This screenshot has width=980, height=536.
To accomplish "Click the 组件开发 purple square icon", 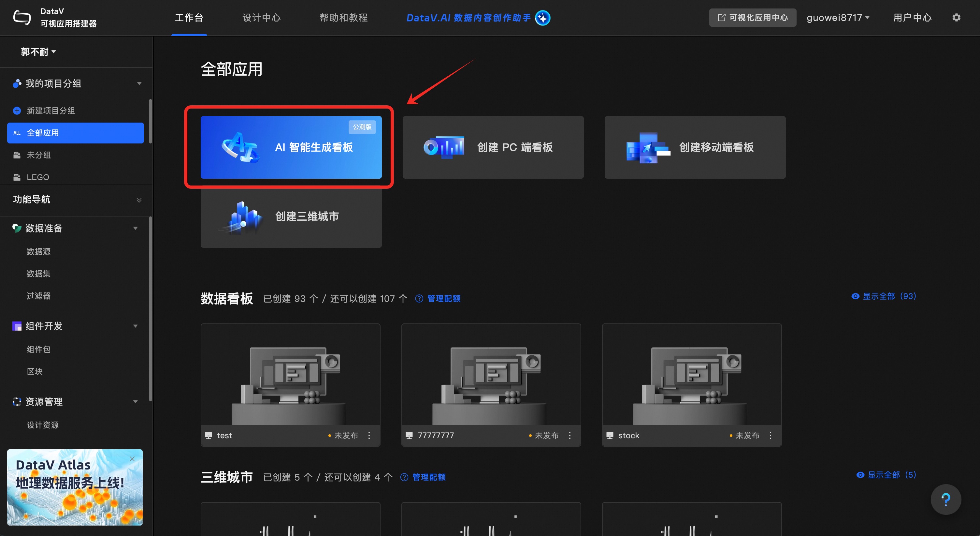I will click(x=17, y=326).
